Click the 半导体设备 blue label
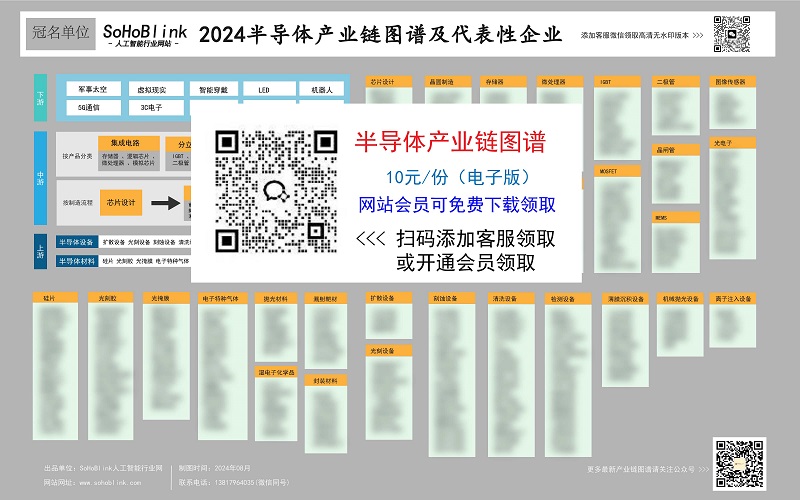 (77, 242)
